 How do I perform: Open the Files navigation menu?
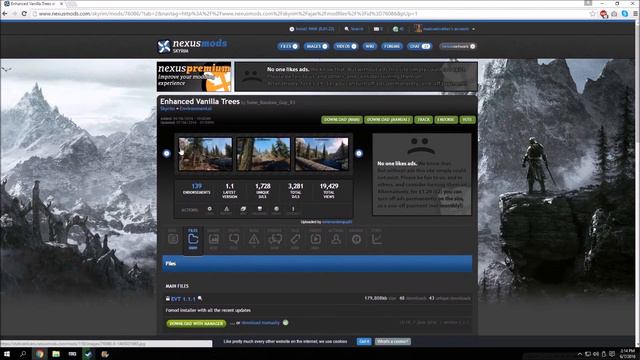288,46
